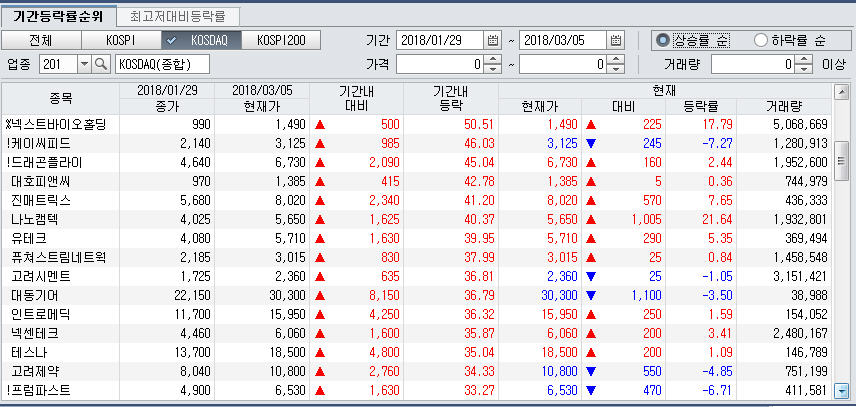Click the 8,150 period difference value
The width and height of the screenshot is (856, 407).
click(x=384, y=296)
